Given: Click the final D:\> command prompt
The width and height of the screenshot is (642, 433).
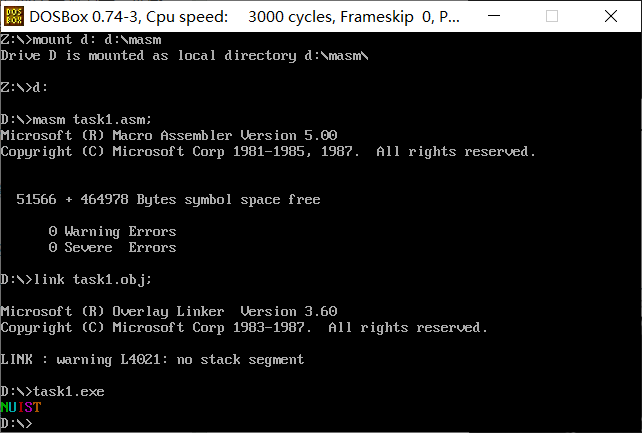Looking at the screenshot, I should (x=16, y=423).
